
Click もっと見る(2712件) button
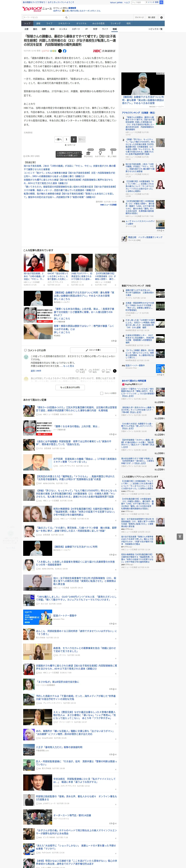[x=70, y=388]
